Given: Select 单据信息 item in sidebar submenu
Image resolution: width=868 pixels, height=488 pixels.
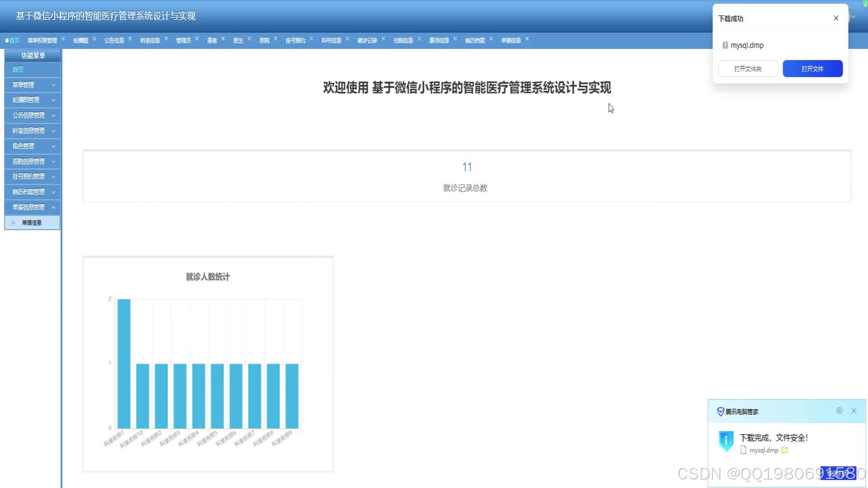Looking at the screenshot, I should [32, 223].
